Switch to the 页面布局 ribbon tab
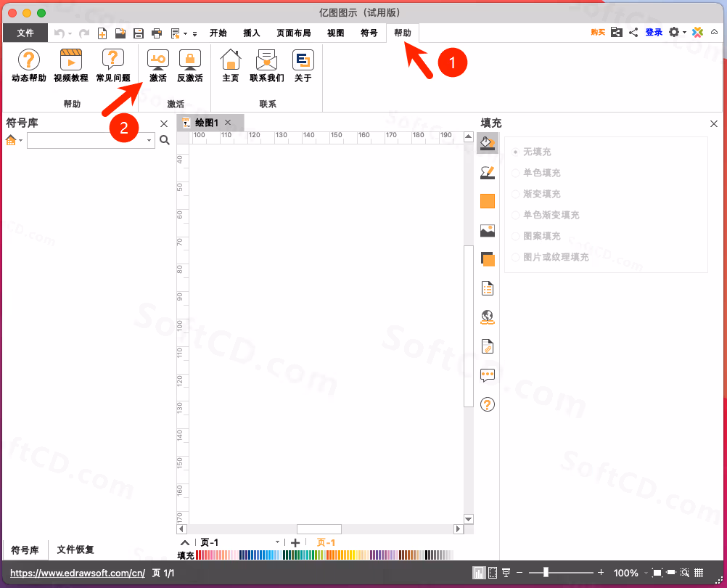Screen dimensions: 727x588 coord(294,33)
